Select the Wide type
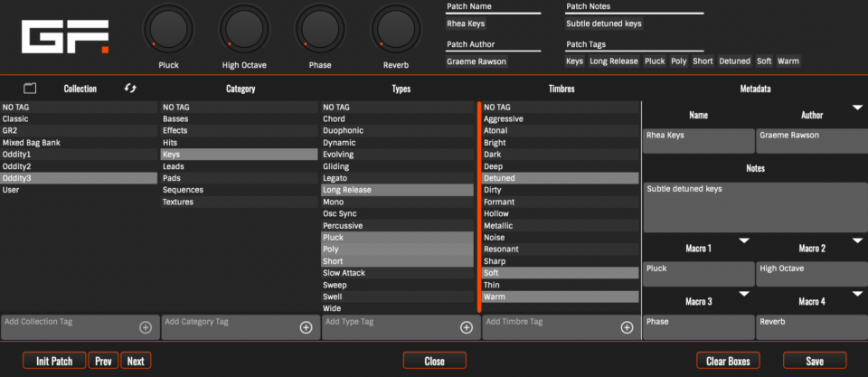Image resolution: width=868 pixels, height=377 pixels. 398,308
